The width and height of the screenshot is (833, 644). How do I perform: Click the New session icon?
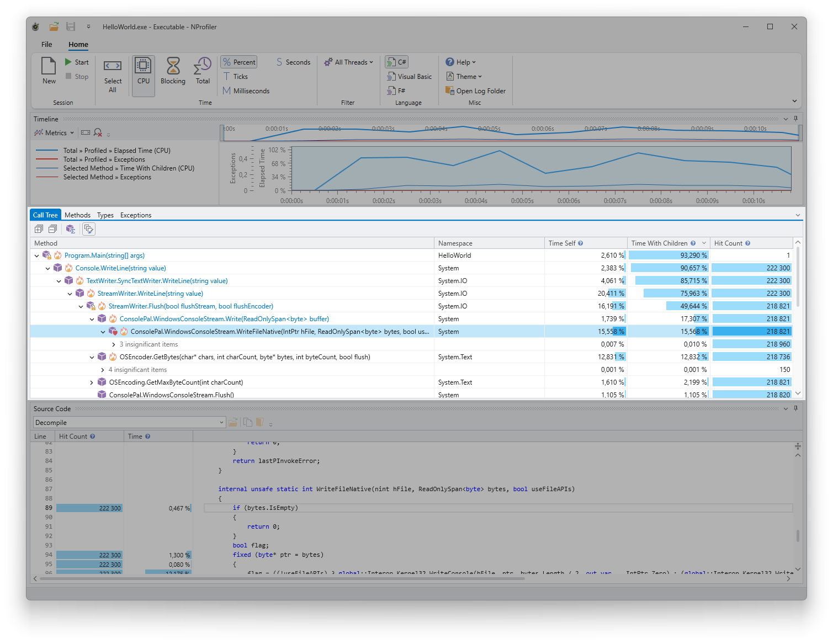coord(49,67)
